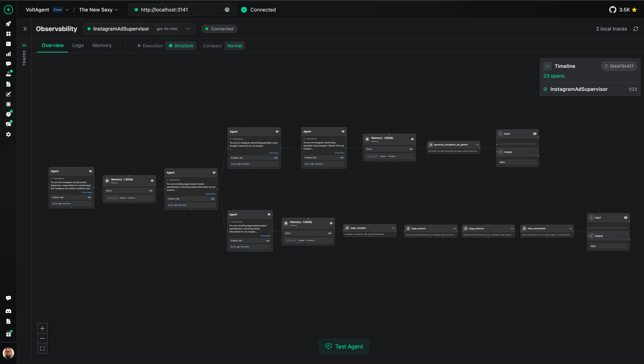Click the refresh traces icon
This screenshot has height=364, width=644.
coord(636,29)
